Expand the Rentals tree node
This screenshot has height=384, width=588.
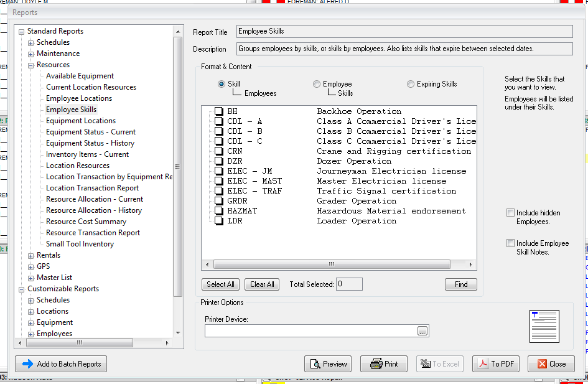(31, 255)
